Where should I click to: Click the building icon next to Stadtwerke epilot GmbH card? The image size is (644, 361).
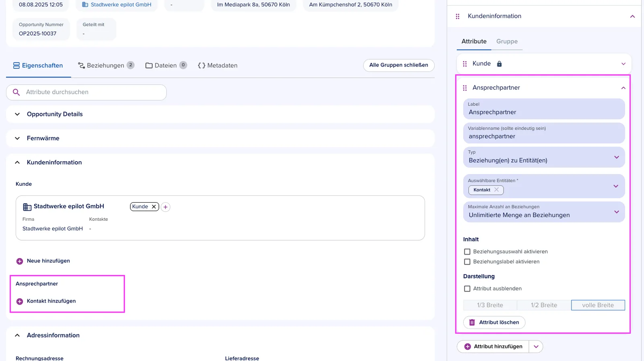(x=27, y=207)
